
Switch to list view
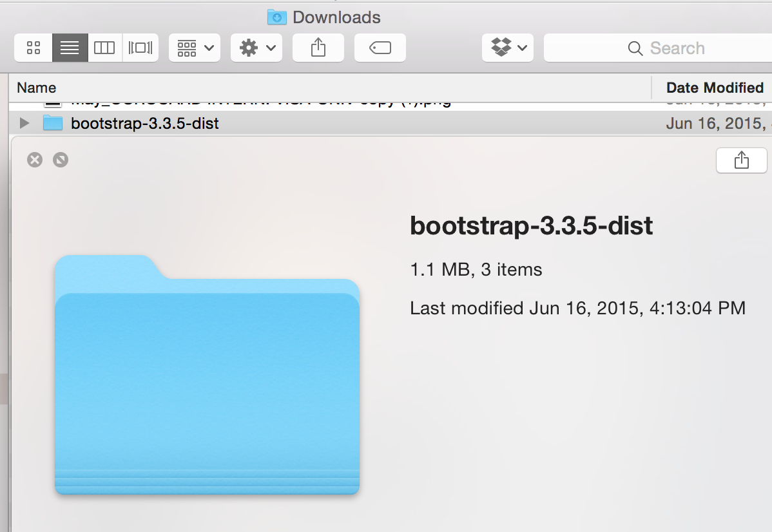pos(70,48)
